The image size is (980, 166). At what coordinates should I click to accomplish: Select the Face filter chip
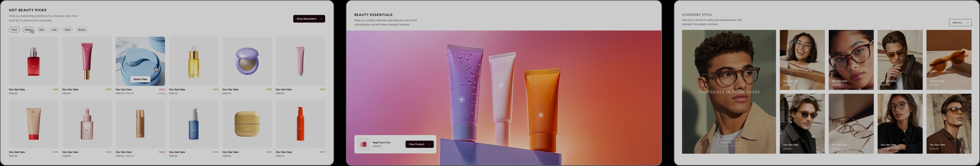pyautogui.click(x=14, y=30)
